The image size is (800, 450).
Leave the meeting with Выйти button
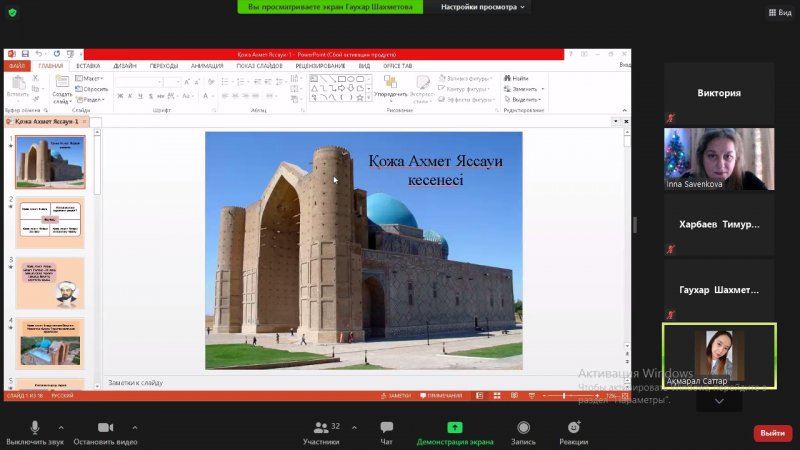coord(772,433)
